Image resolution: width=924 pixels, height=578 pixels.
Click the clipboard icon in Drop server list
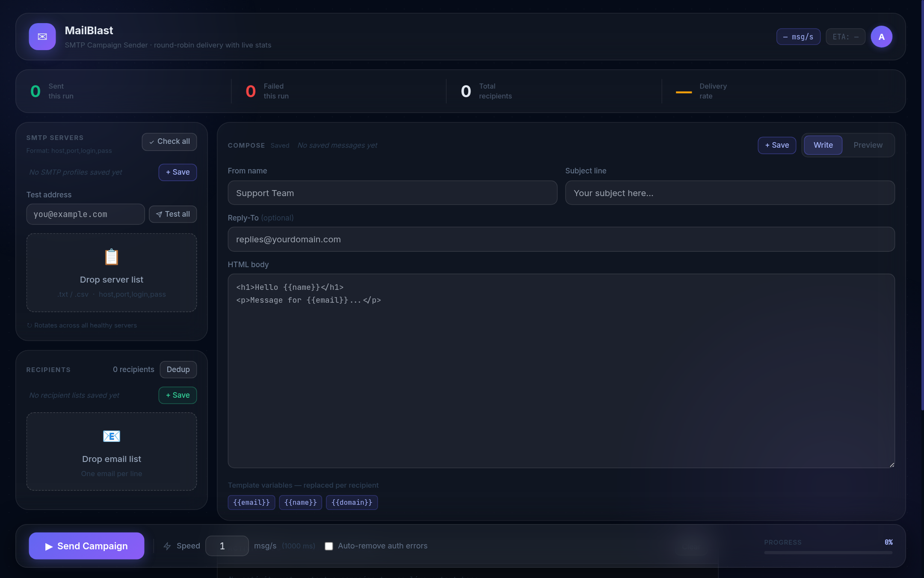111,257
